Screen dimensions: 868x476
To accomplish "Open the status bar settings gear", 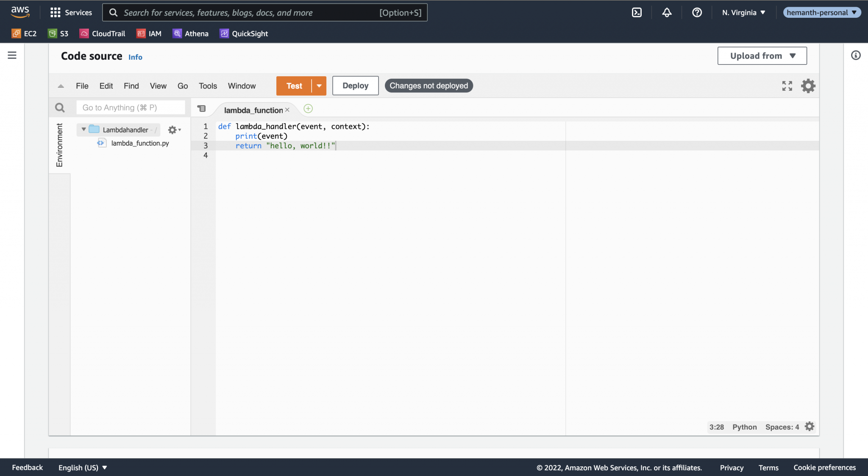I will pyautogui.click(x=810, y=426).
